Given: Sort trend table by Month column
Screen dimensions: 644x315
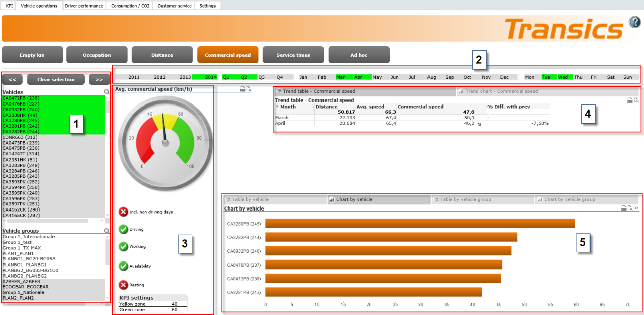Looking at the screenshot, I should pyautogui.click(x=288, y=107).
